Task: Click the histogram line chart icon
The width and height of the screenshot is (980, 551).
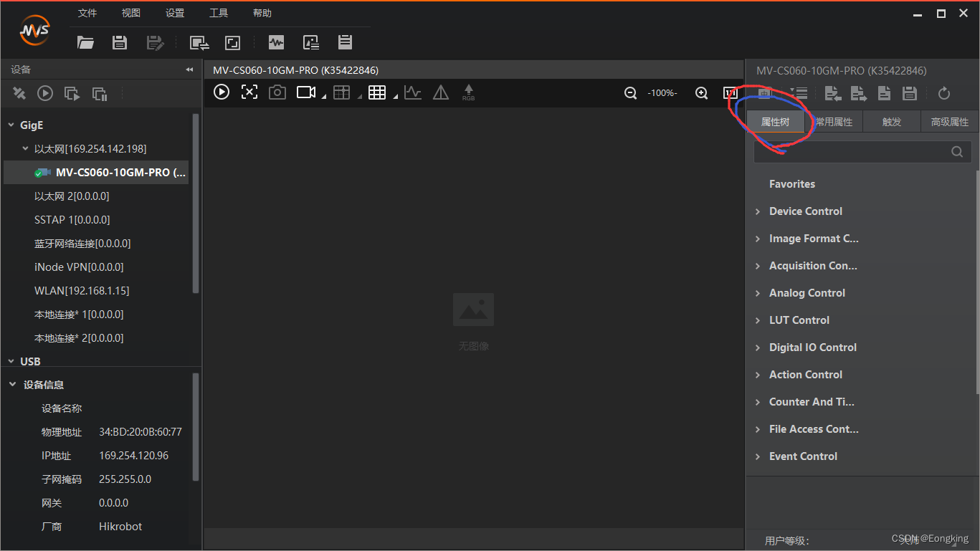Action: (x=413, y=92)
